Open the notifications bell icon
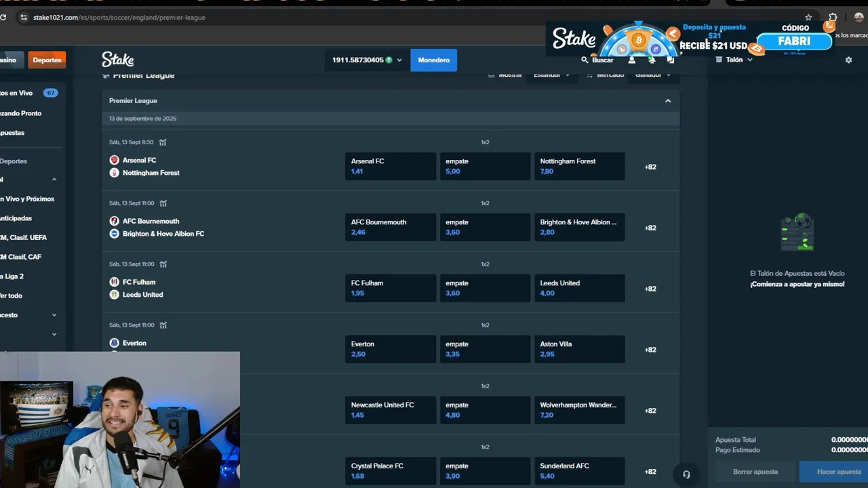 tap(651, 60)
